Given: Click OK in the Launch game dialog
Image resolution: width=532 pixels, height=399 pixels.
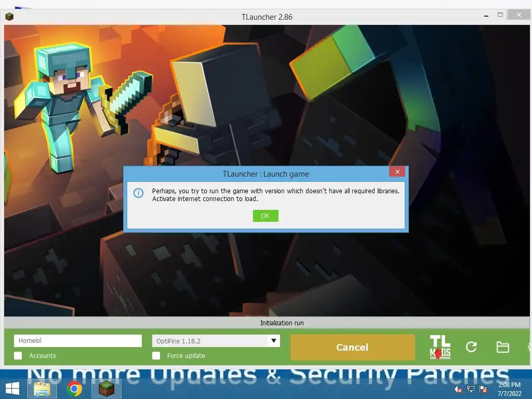Looking at the screenshot, I should click(265, 216).
